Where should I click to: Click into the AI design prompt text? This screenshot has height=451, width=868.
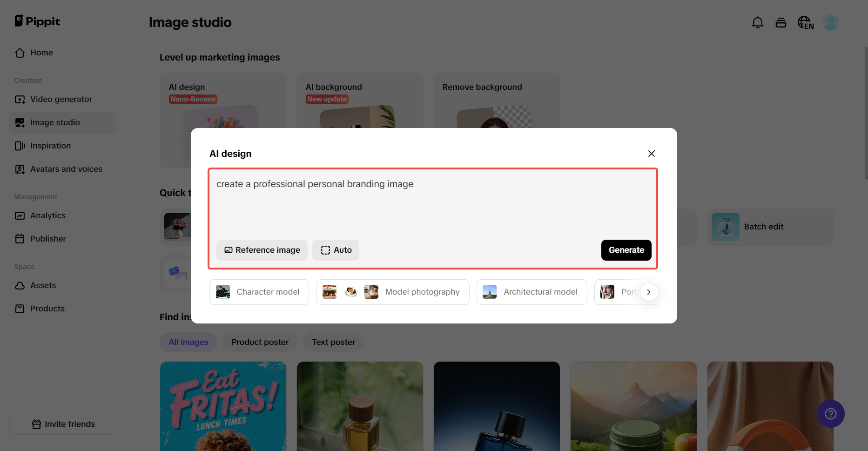click(x=315, y=184)
